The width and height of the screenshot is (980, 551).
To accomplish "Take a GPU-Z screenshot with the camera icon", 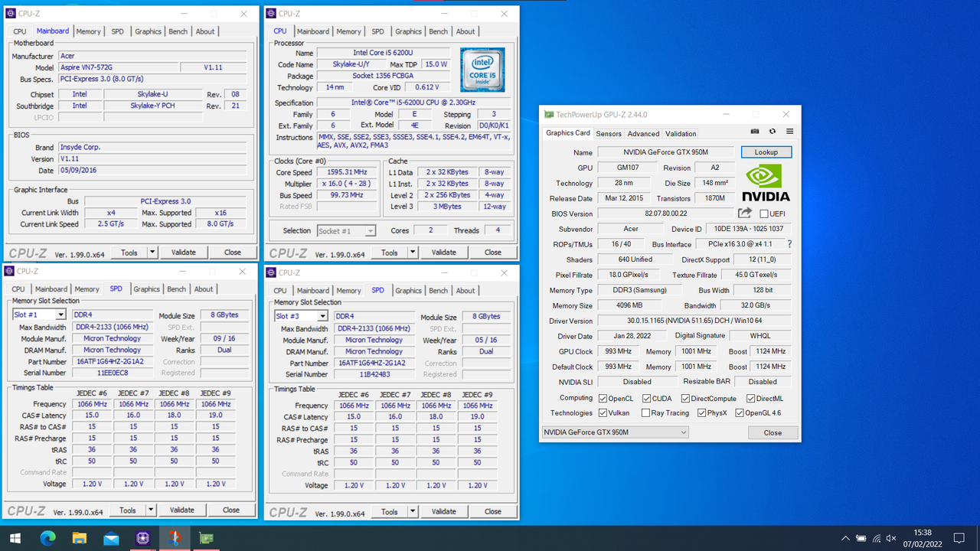I will (755, 132).
